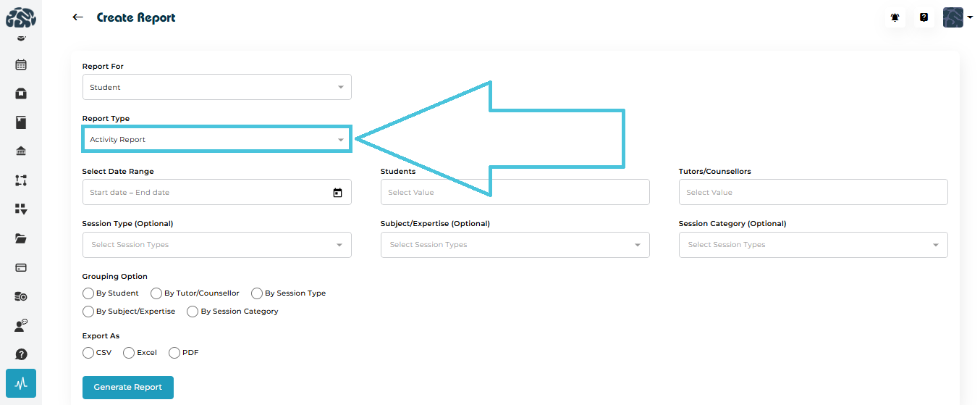Click the Tutors/Counsellors select value field
Image resolution: width=980 pixels, height=405 pixels.
(x=813, y=193)
